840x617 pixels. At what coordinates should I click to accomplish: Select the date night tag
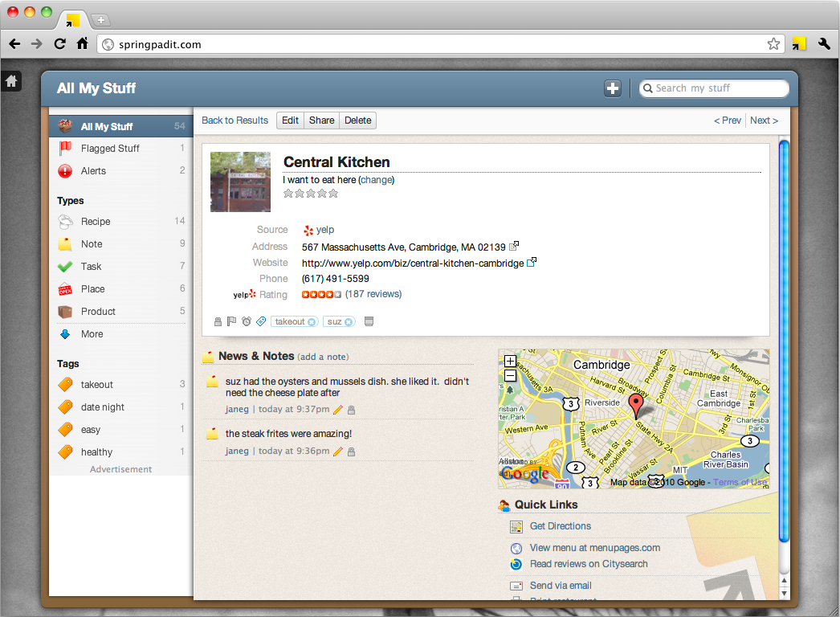coord(121,407)
